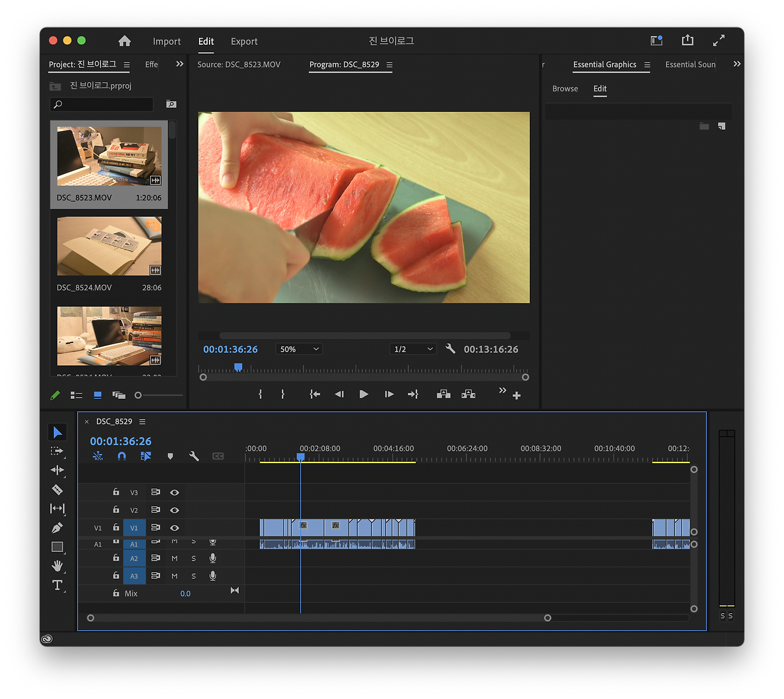Mute audio track A2
The height and width of the screenshot is (699, 784).
(x=175, y=558)
